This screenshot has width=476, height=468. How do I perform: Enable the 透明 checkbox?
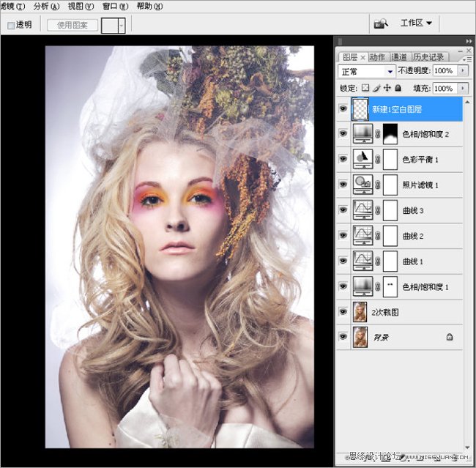[x=10, y=25]
